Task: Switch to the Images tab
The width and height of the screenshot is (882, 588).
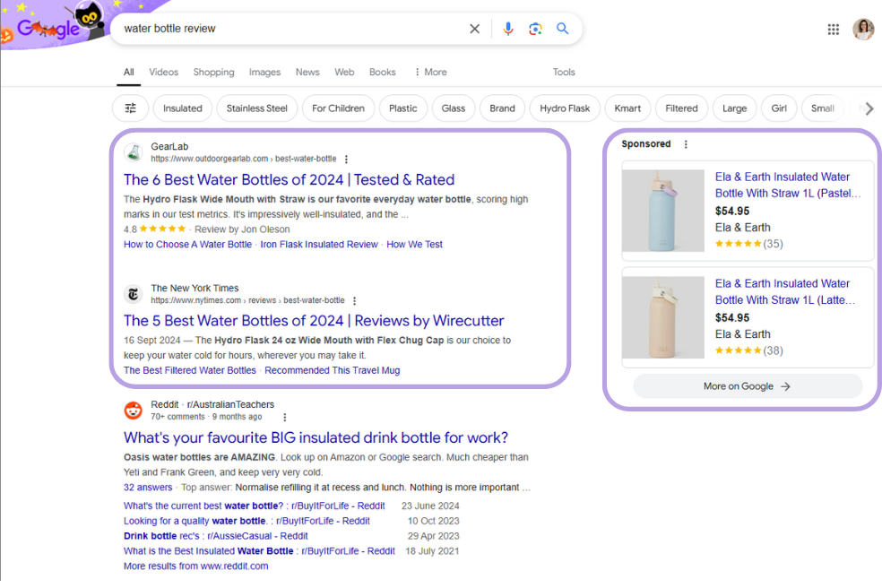Action: click(264, 72)
